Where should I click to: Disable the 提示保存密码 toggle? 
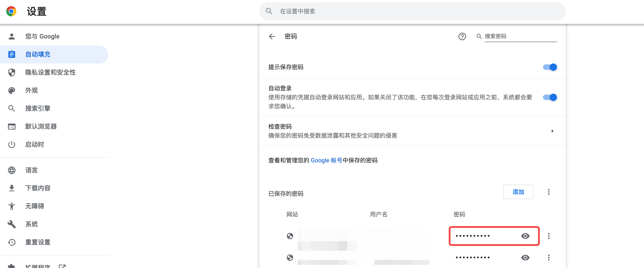[550, 67]
